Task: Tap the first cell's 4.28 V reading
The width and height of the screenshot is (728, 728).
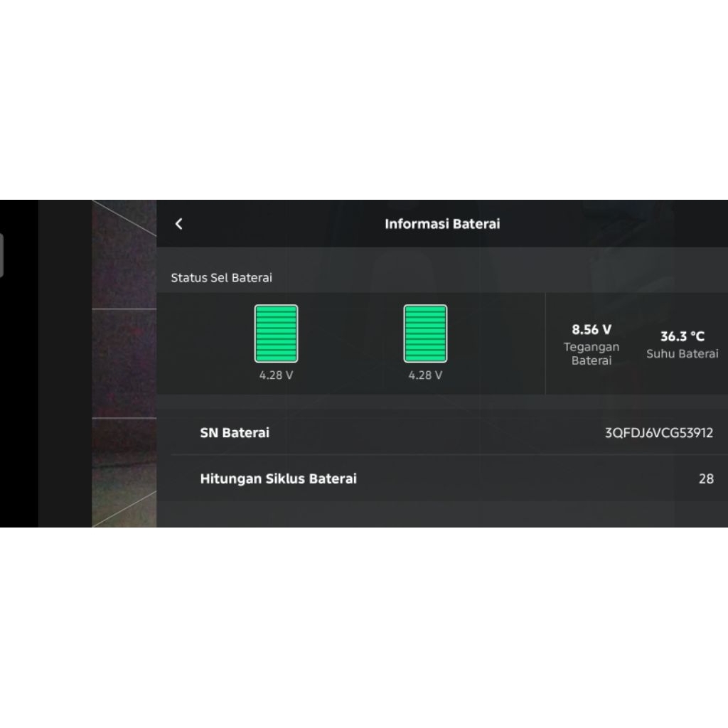Action: click(277, 375)
